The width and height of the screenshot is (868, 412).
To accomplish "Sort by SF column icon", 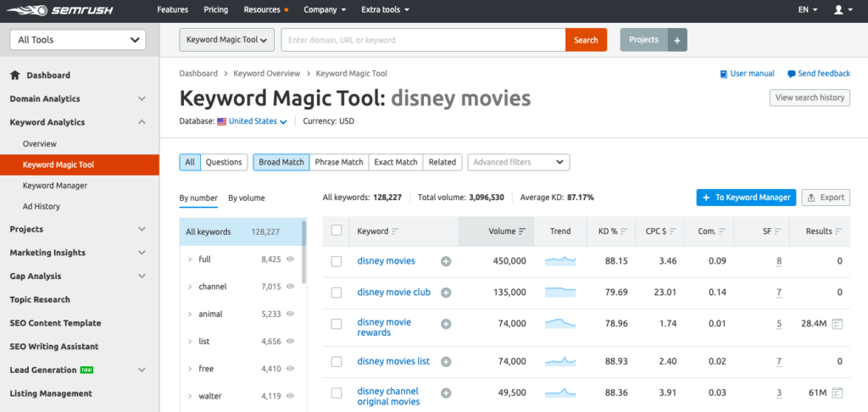I will click(x=778, y=231).
